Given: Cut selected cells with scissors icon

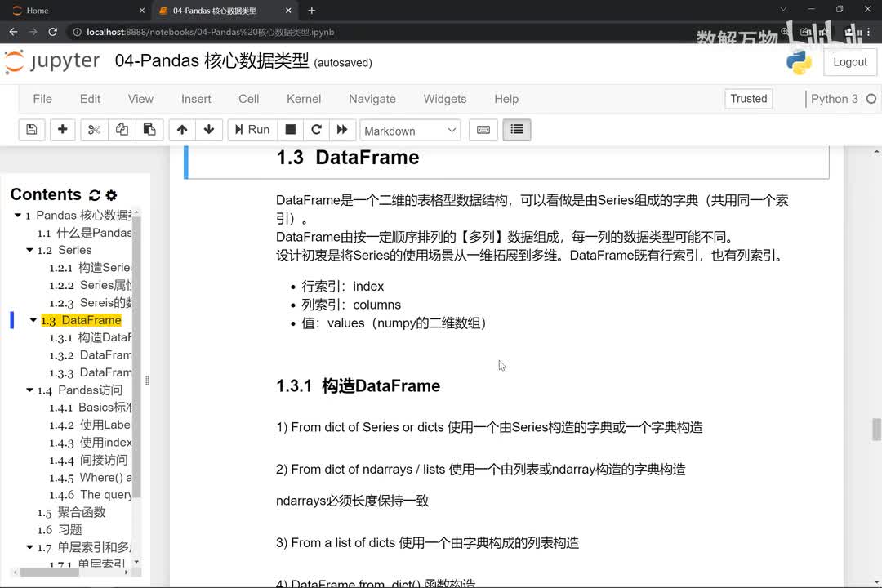Looking at the screenshot, I should (94, 130).
